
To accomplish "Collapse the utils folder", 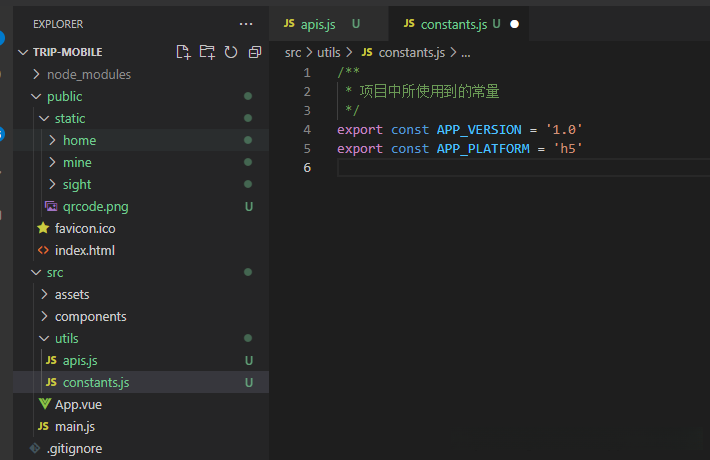I will click(66, 338).
